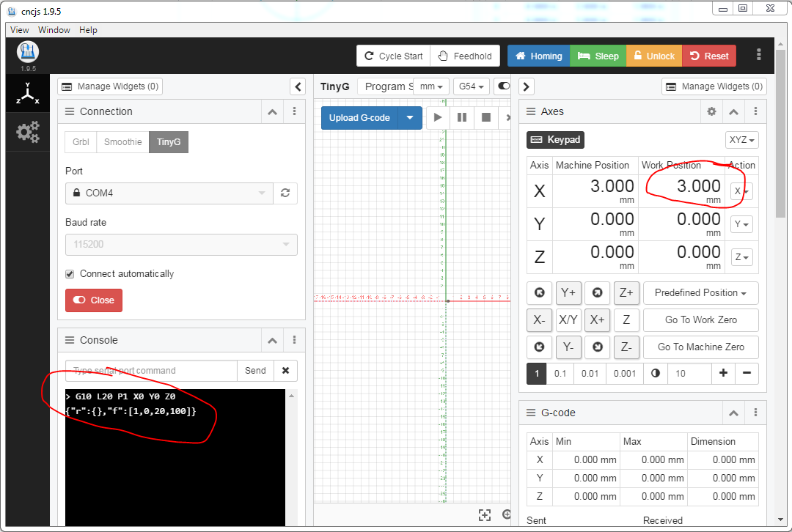Stop the job with the stop icon
Viewport: 792px width, 532px height.
[x=486, y=117]
